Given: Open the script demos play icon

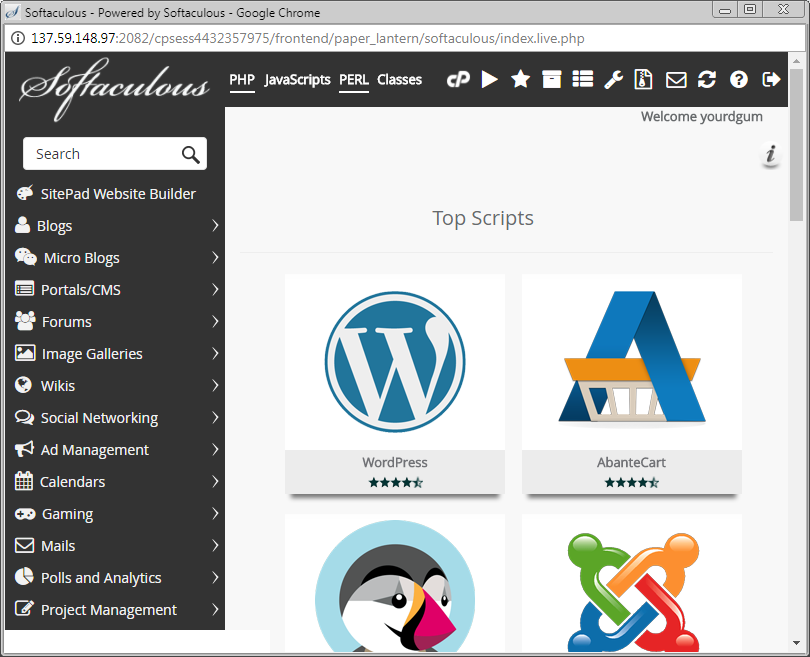Looking at the screenshot, I should tap(489, 80).
